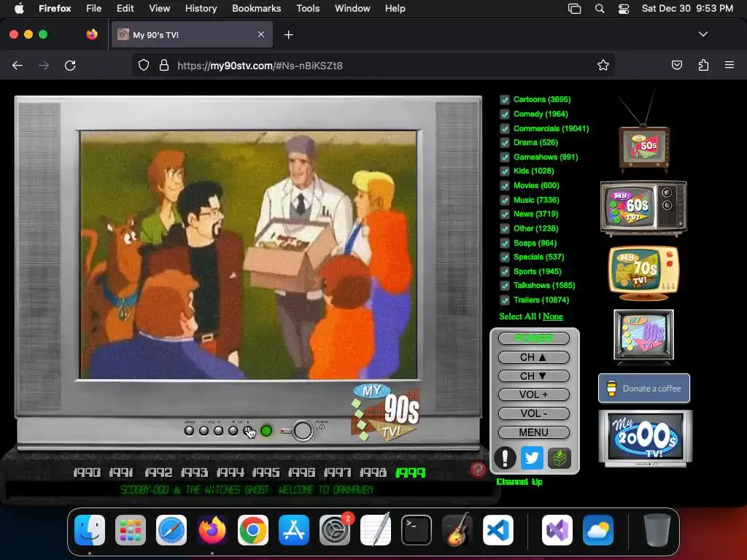Toggle the Sports (1945) checkbox

click(505, 271)
